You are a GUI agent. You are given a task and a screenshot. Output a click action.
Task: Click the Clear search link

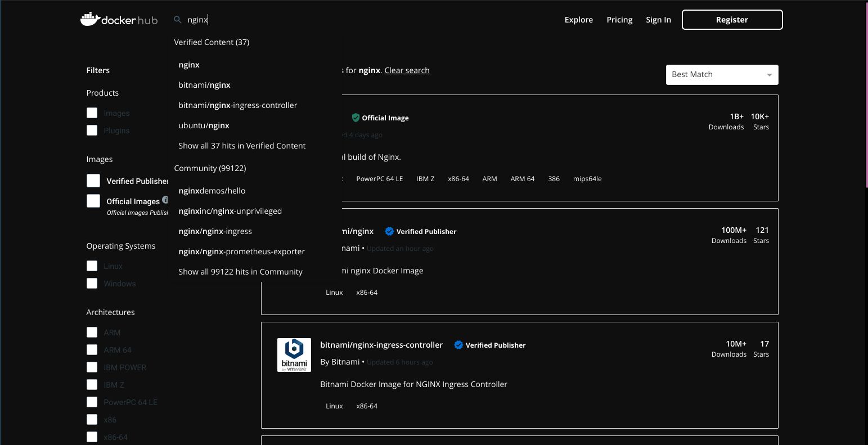coord(407,70)
